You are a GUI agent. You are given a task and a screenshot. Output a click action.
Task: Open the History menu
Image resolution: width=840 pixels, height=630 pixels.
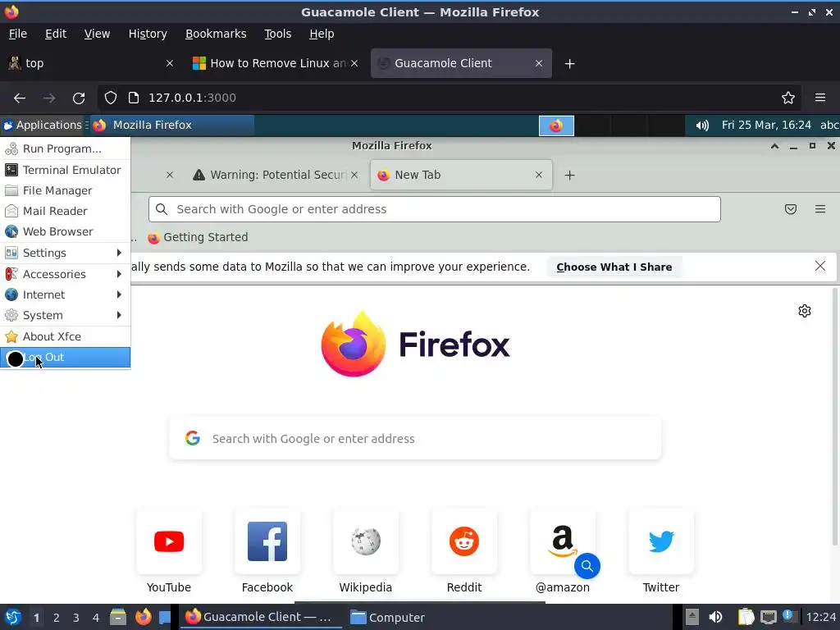point(148,34)
